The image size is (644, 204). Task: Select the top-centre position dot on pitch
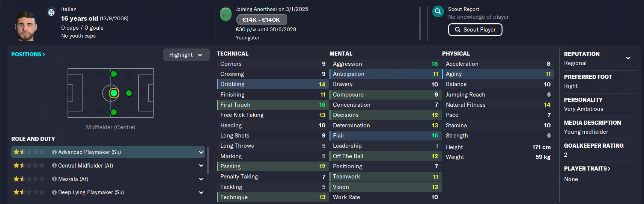tap(114, 74)
